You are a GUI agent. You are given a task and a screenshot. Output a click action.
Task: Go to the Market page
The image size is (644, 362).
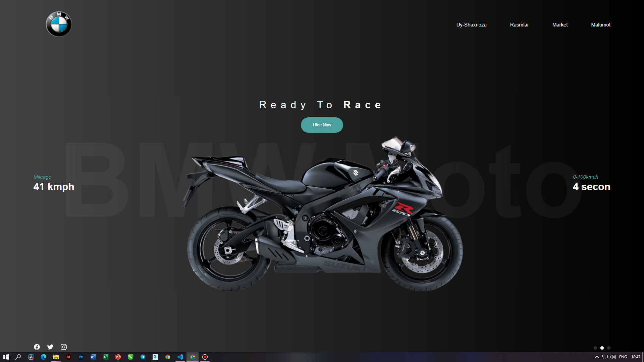560,25
